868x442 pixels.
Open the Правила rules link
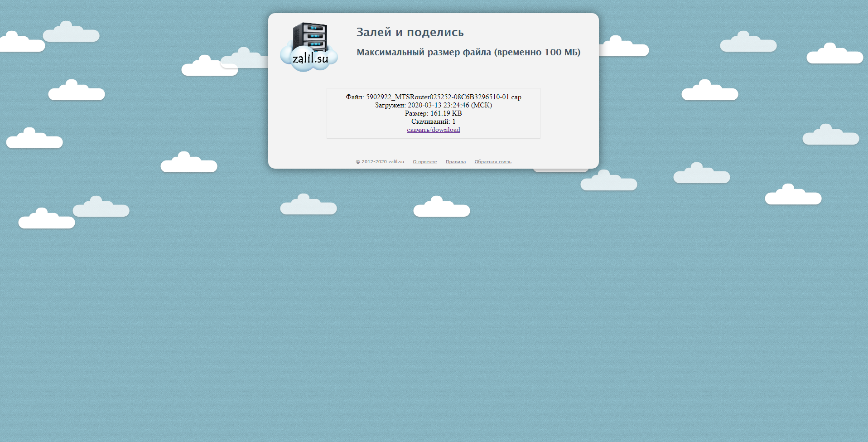coord(455,162)
